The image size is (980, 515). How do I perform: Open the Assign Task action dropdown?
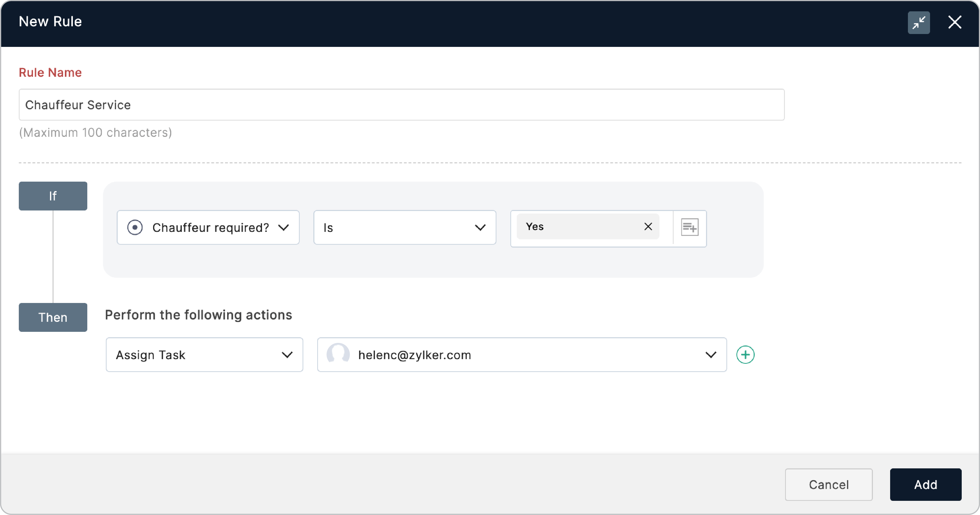[x=287, y=354]
